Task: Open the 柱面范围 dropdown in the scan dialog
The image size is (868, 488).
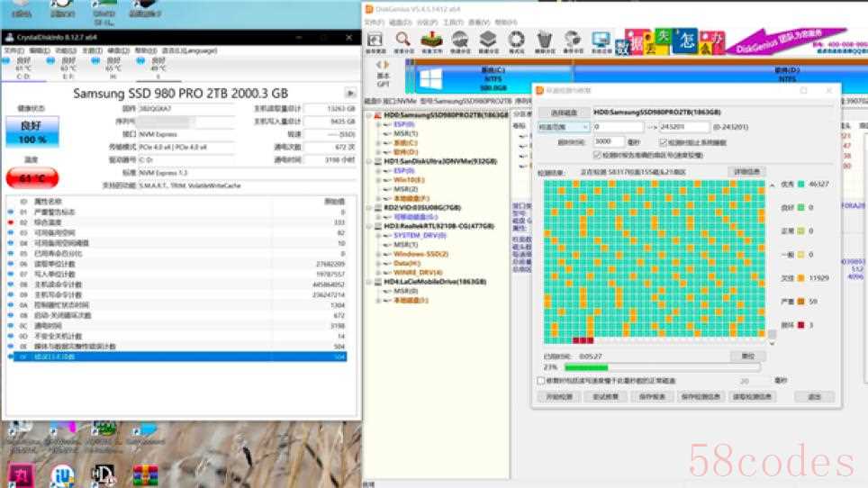Action: click(x=564, y=127)
